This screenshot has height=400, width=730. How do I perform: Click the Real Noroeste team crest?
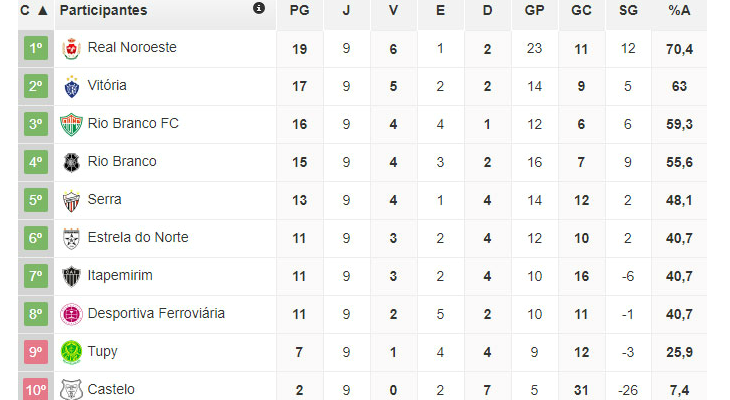click(x=71, y=48)
